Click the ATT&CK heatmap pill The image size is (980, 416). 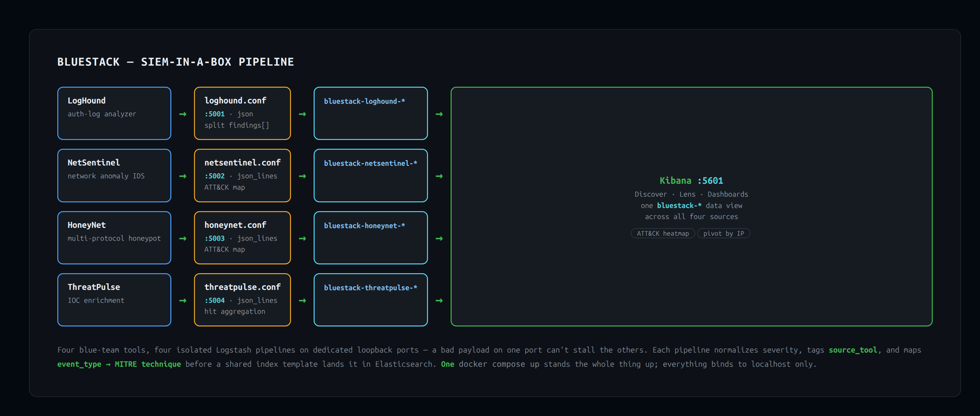coord(663,233)
